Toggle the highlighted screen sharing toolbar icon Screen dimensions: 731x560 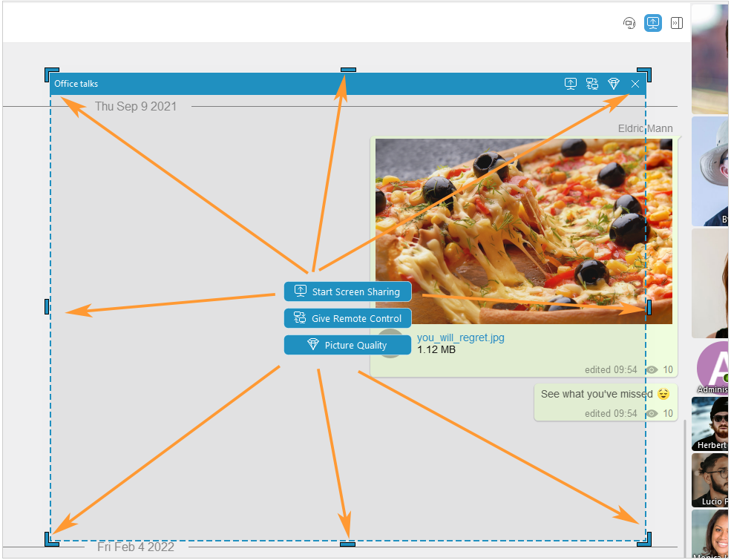[652, 23]
